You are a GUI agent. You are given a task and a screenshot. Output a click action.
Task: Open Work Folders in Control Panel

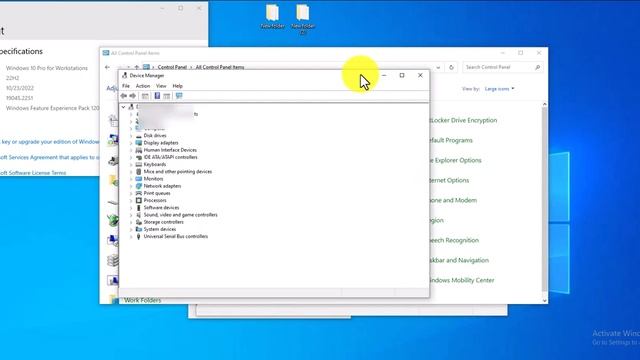click(142, 300)
